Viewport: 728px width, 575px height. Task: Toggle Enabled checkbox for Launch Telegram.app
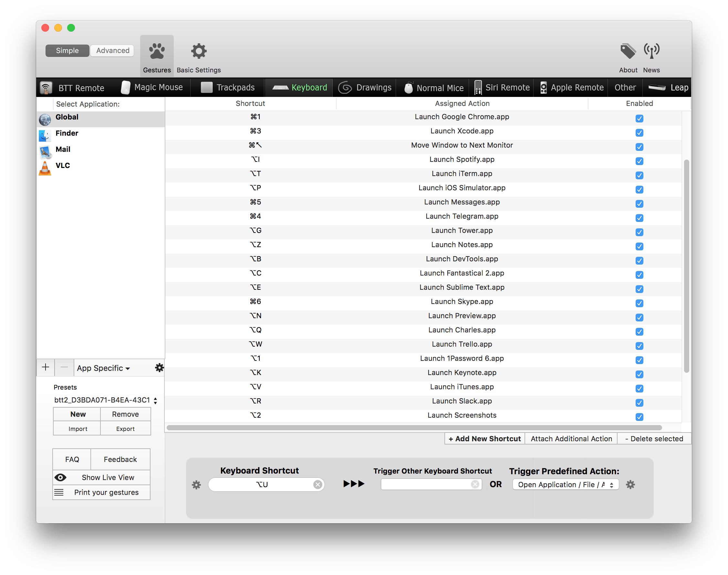click(639, 218)
